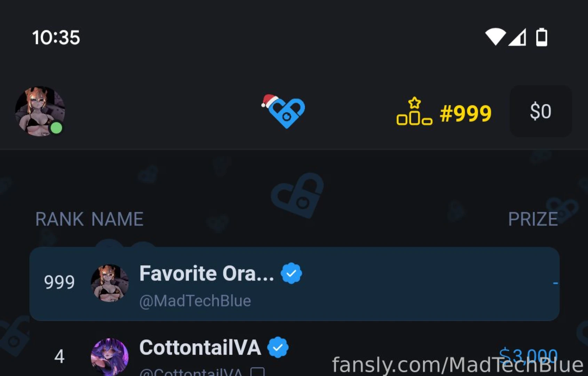Select the NAME column header
Viewport: 588px width, 376px height.
[117, 219]
